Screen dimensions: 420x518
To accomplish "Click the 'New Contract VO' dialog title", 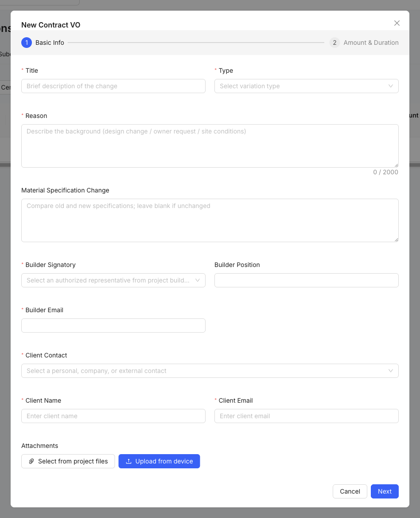I will (x=51, y=25).
